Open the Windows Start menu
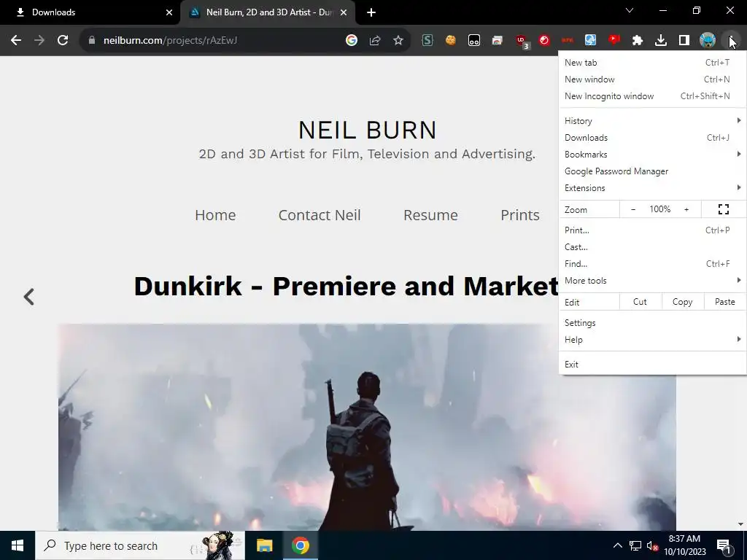 (x=18, y=545)
